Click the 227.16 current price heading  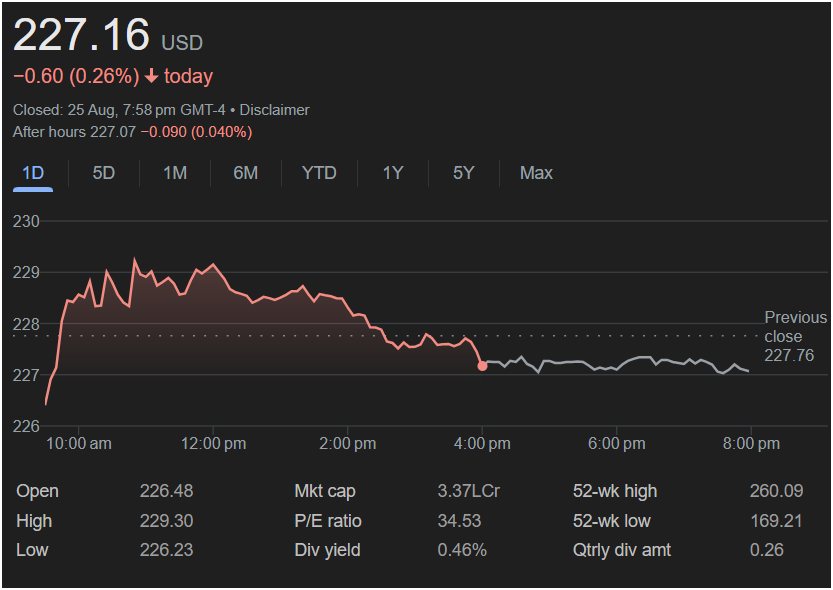81,36
